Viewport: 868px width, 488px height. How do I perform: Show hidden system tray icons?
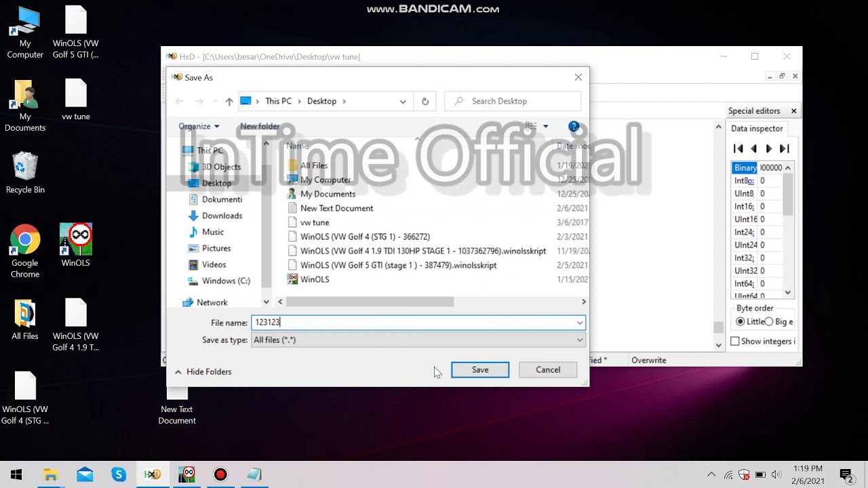pyautogui.click(x=711, y=474)
